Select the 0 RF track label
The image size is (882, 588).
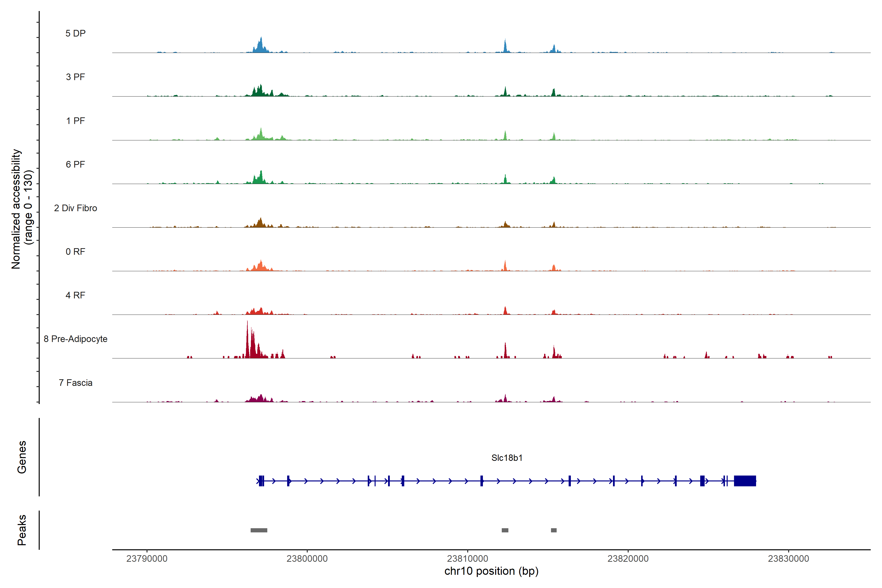click(75, 252)
